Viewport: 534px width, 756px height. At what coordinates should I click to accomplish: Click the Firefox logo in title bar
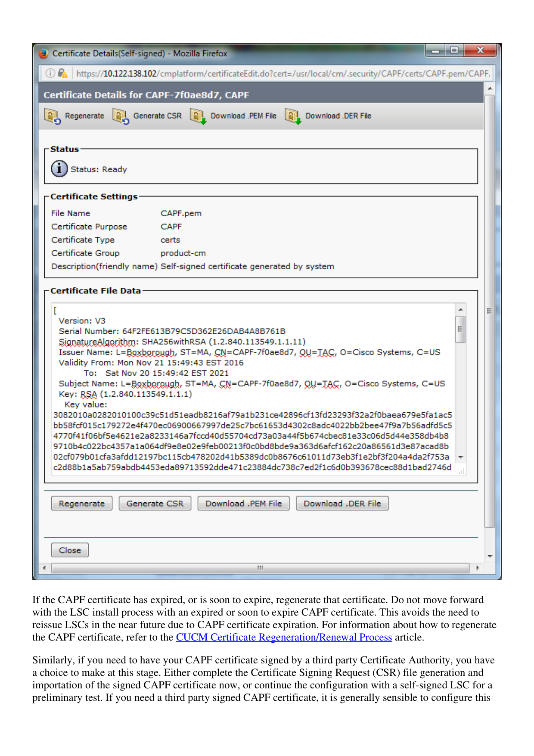pyautogui.click(x=43, y=53)
